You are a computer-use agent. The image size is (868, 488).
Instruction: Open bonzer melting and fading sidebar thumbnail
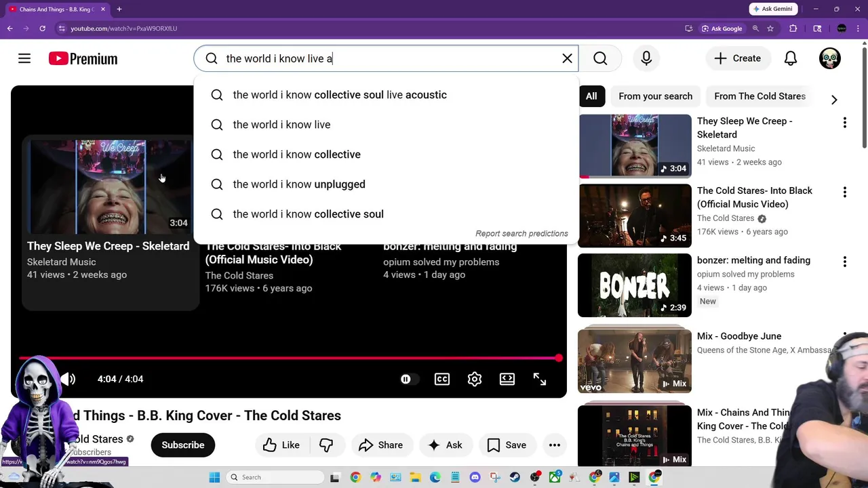[635, 285]
